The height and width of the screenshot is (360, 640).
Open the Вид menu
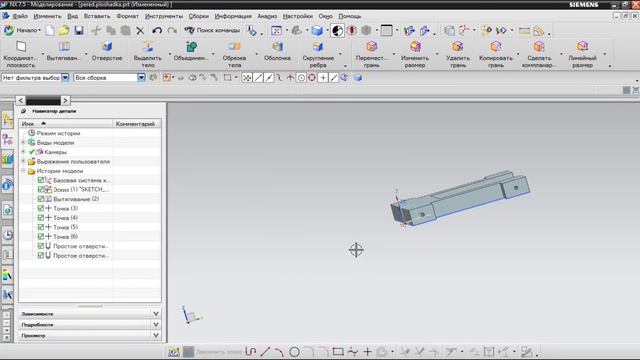pyautogui.click(x=73, y=16)
